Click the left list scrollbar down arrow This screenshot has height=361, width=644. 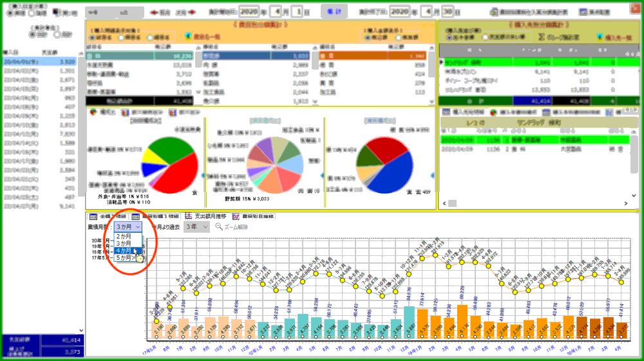(81, 330)
